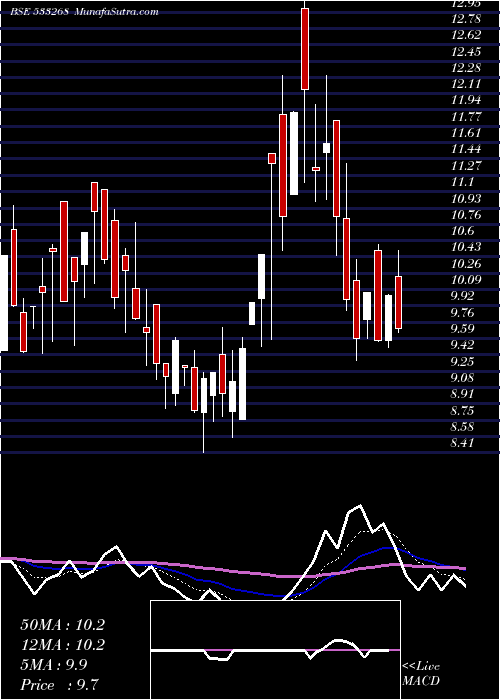Select the 12.45 price axis label
The width and height of the screenshot is (500, 700).
point(466,52)
